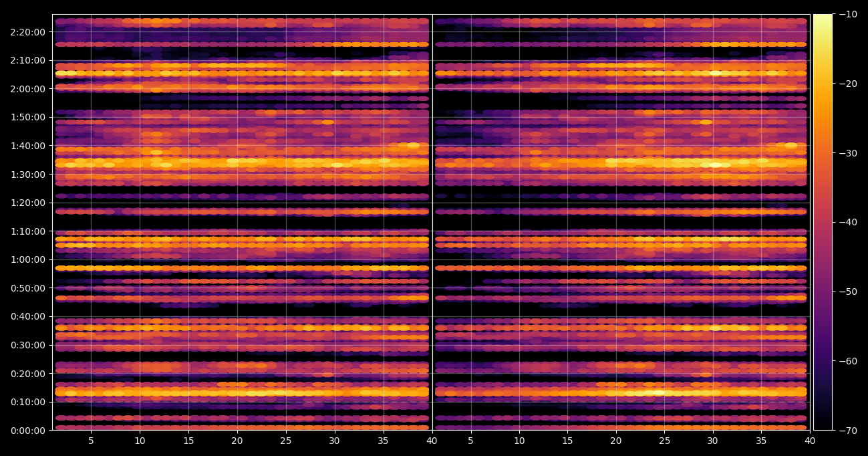Click the 0:20:00 y-axis tick label

click(28, 374)
